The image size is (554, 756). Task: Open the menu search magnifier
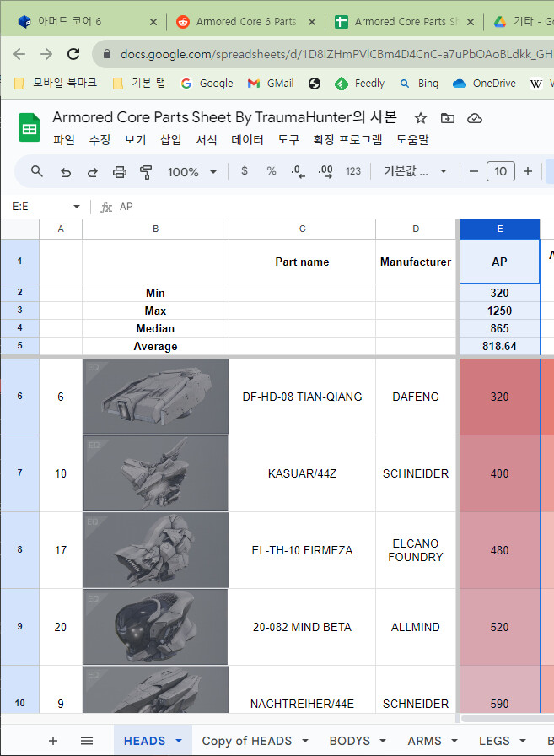[37, 171]
